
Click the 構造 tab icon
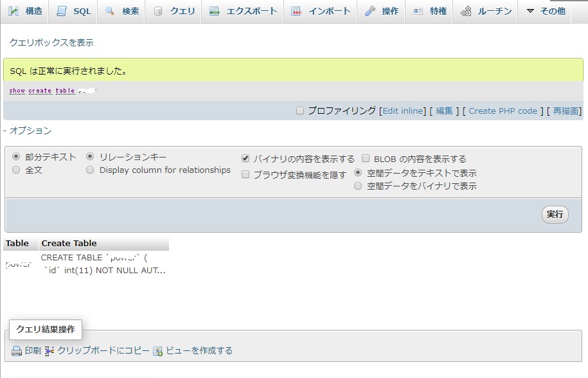[13, 12]
